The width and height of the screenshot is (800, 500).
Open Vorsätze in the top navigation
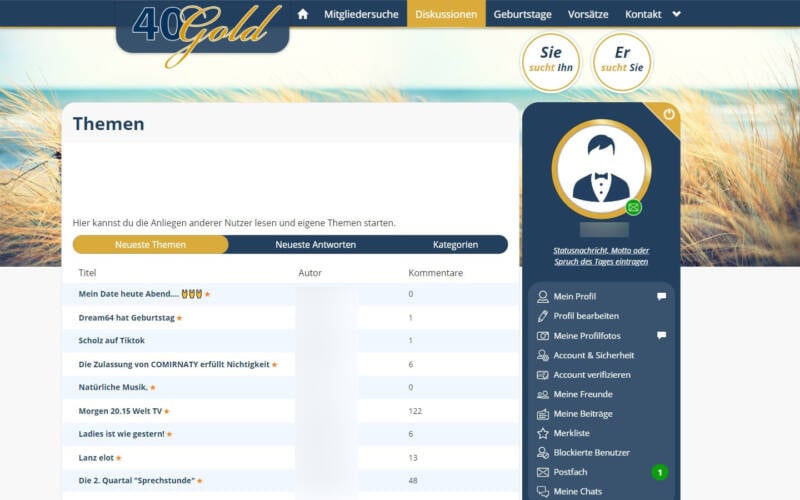[x=588, y=14]
